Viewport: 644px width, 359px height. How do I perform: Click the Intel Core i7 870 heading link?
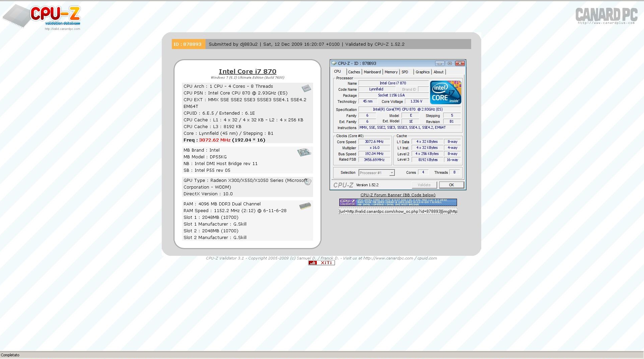point(247,71)
